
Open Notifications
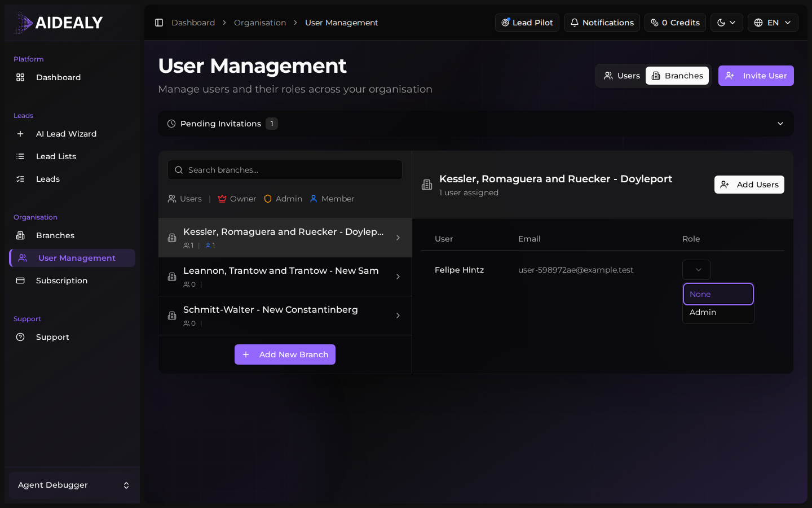tap(602, 23)
